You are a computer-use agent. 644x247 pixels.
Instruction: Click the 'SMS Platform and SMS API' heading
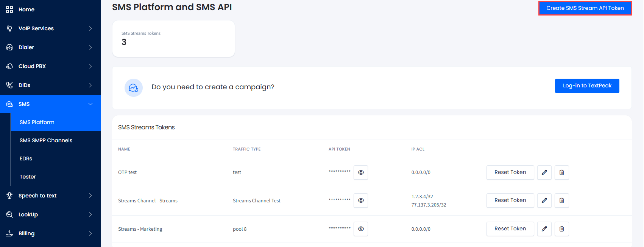[172, 7]
